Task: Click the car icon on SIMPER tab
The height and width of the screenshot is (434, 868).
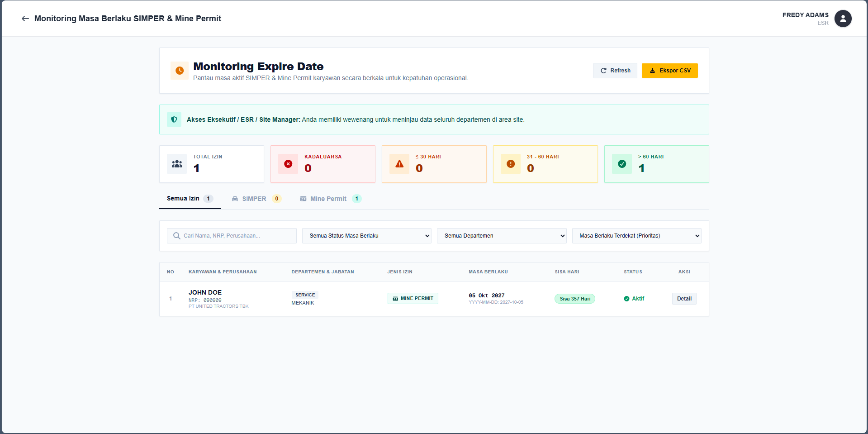Action: click(x=235, y=199)
